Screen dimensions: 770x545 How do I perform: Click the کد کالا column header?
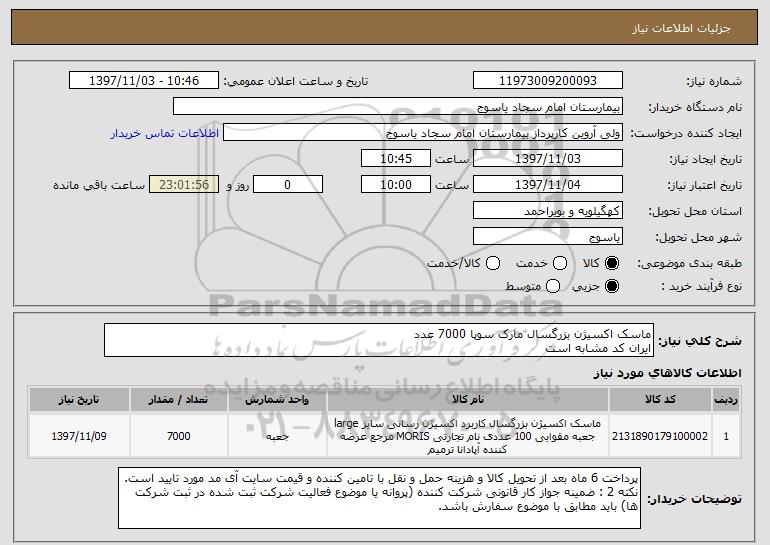[660, 400]
